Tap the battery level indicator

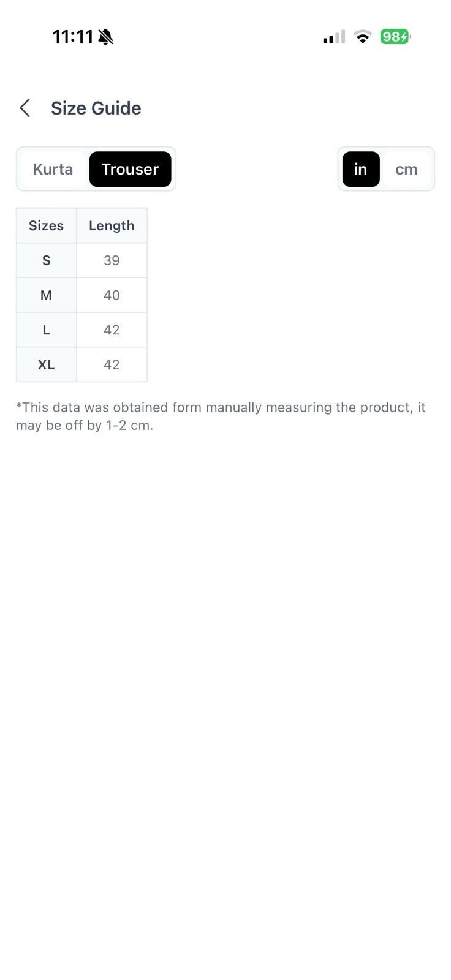[395, 37]
